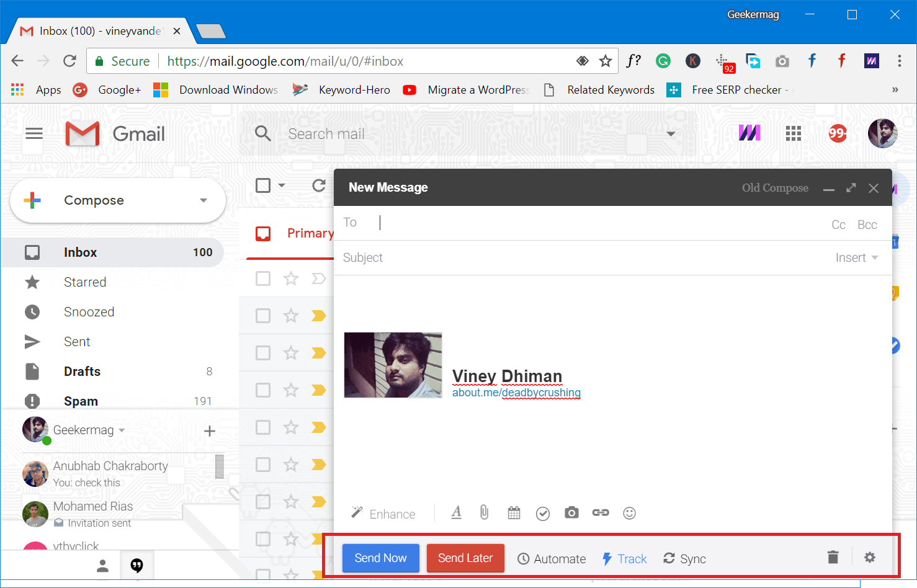Star the second email in the list

coord(290,316)
